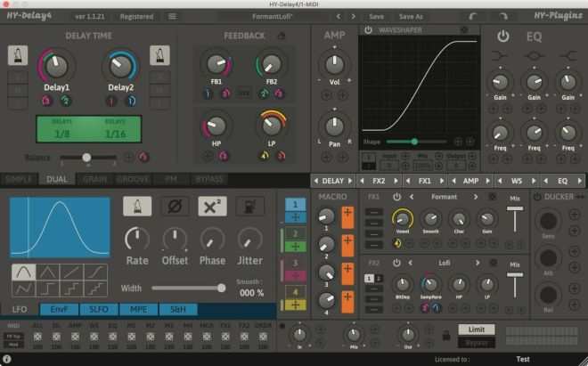Screen dimensions: 588x366
Task: Click the LFO x² squared icon
Action: point(212,207)
